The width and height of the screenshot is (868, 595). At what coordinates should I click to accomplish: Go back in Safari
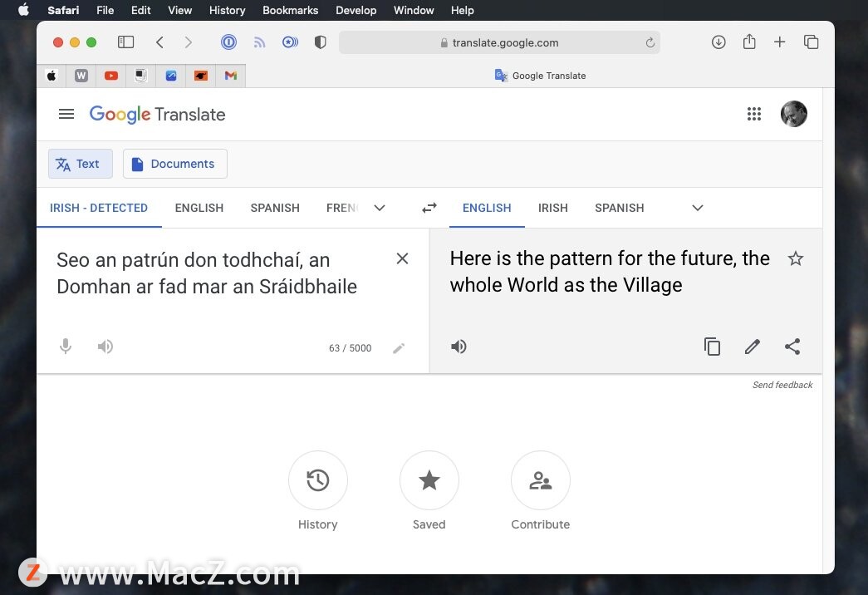160,42
